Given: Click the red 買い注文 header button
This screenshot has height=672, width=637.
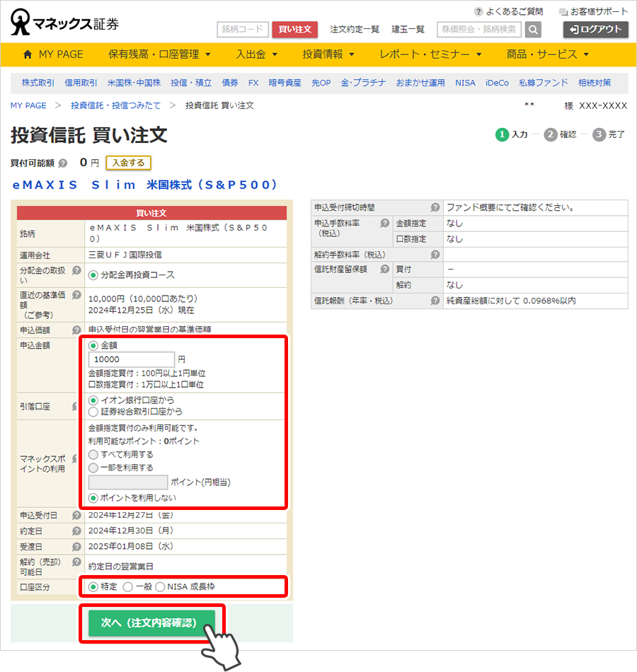Looking at the screenshot, I should [294, 30].
